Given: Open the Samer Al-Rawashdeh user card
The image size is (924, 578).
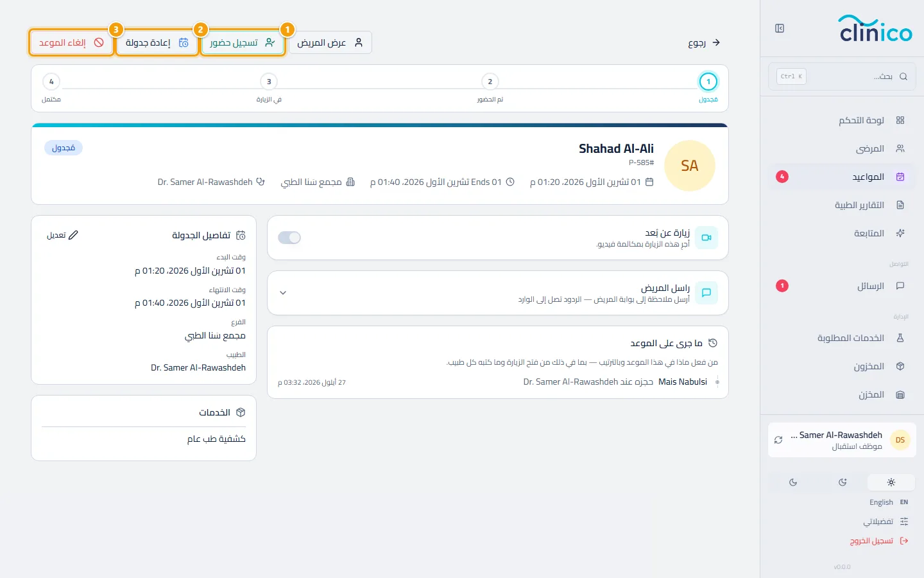Looking at the screenshot, I should pyautogui.click(x=842, y=440).
